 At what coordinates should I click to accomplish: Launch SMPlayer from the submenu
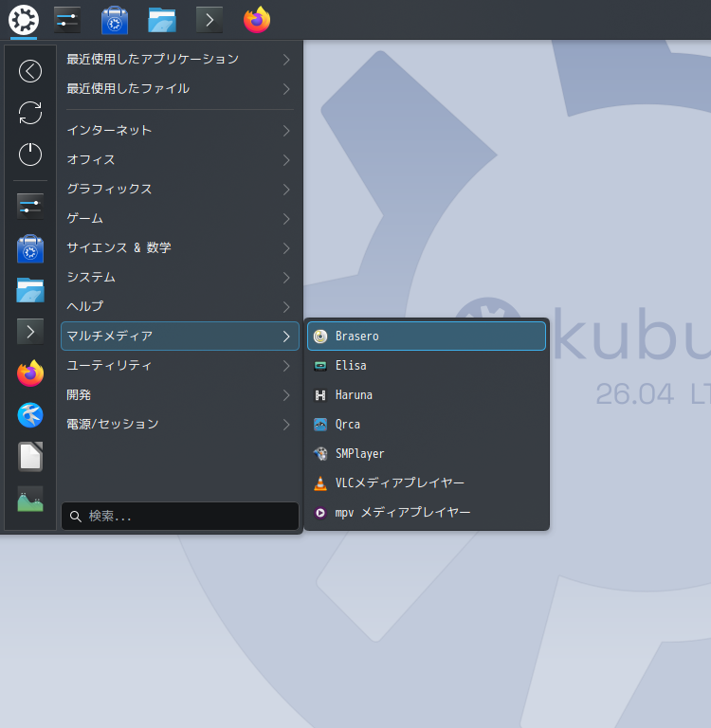pyautogui.click(x=427, y=454)
